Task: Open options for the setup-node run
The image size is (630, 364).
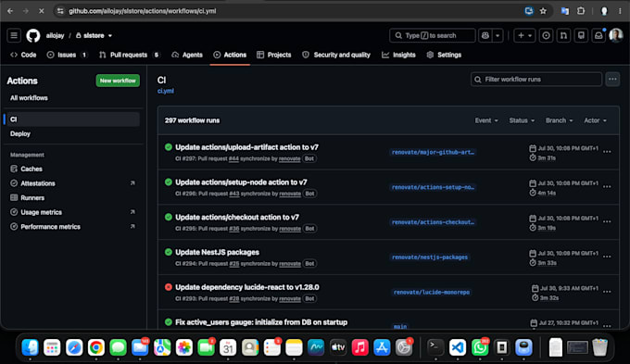Action: pyautogui.click(x=607, y=187)
